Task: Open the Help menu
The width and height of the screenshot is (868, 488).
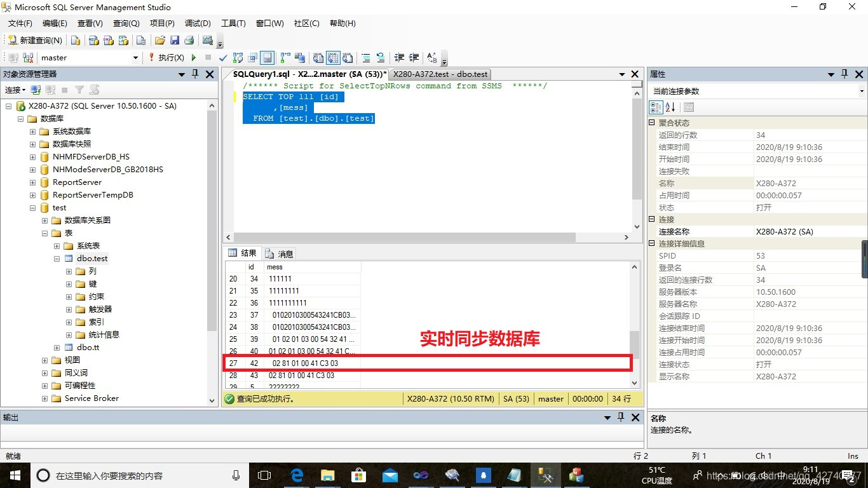Action: 342,23
